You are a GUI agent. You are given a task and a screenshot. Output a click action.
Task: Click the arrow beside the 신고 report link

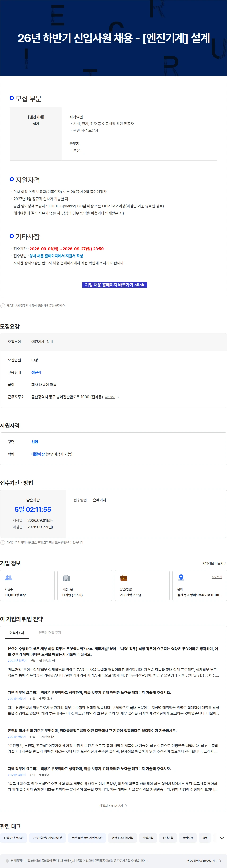(x=220, y=861)
